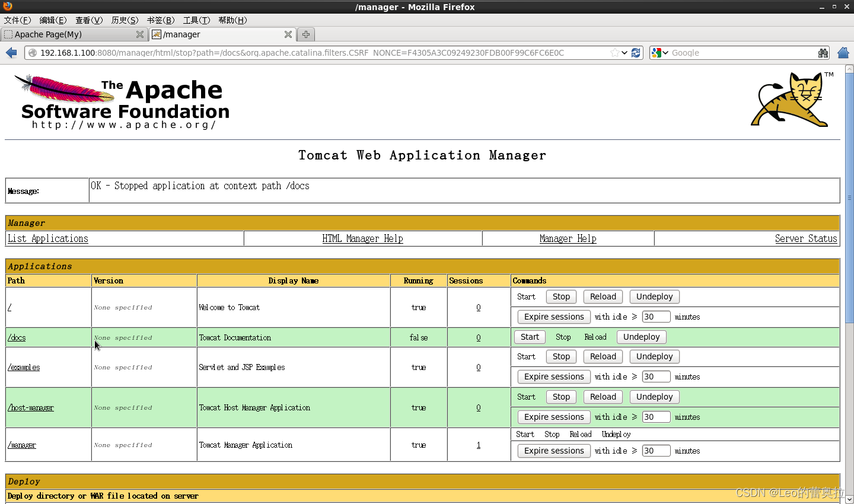This screenshot has height=504, width=854.
Task: Open the 历史(S) menu
Action: [125, 20]
